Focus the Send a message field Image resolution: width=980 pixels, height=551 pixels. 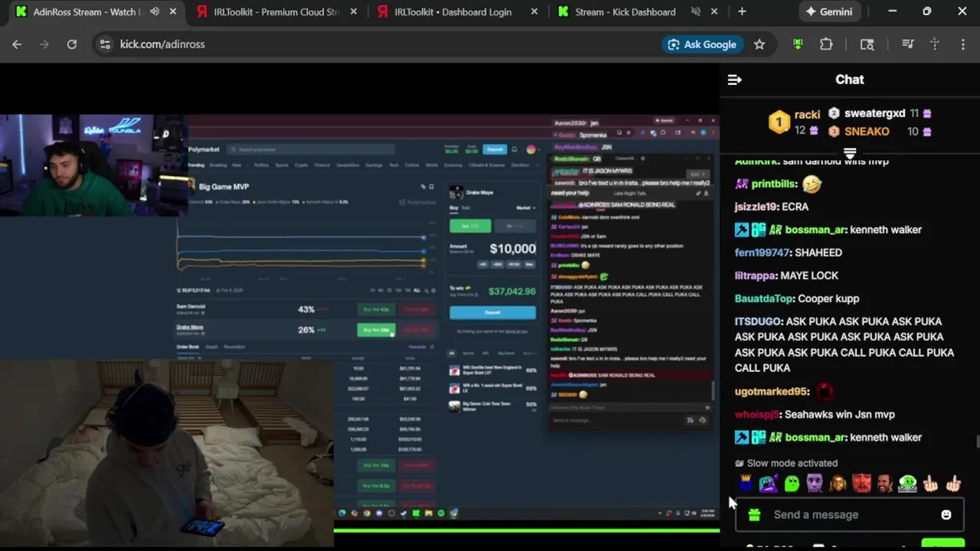848,515
